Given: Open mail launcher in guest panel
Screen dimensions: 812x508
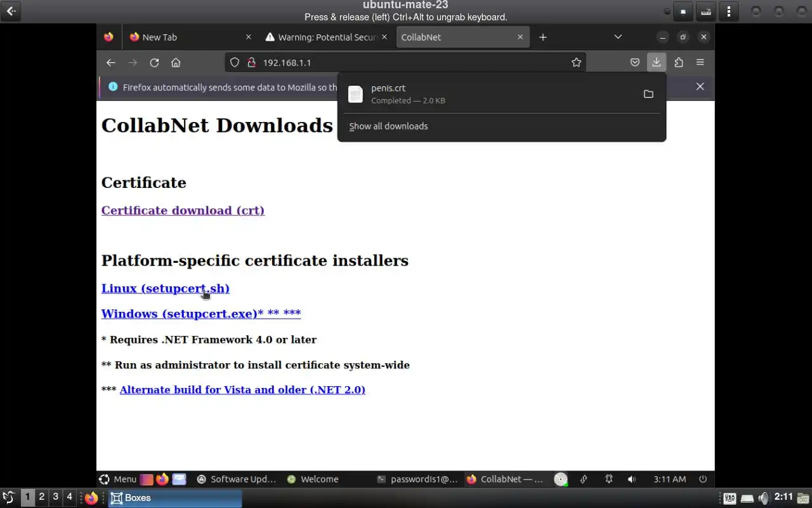Looking at the screenshot, I should (179, 479).
